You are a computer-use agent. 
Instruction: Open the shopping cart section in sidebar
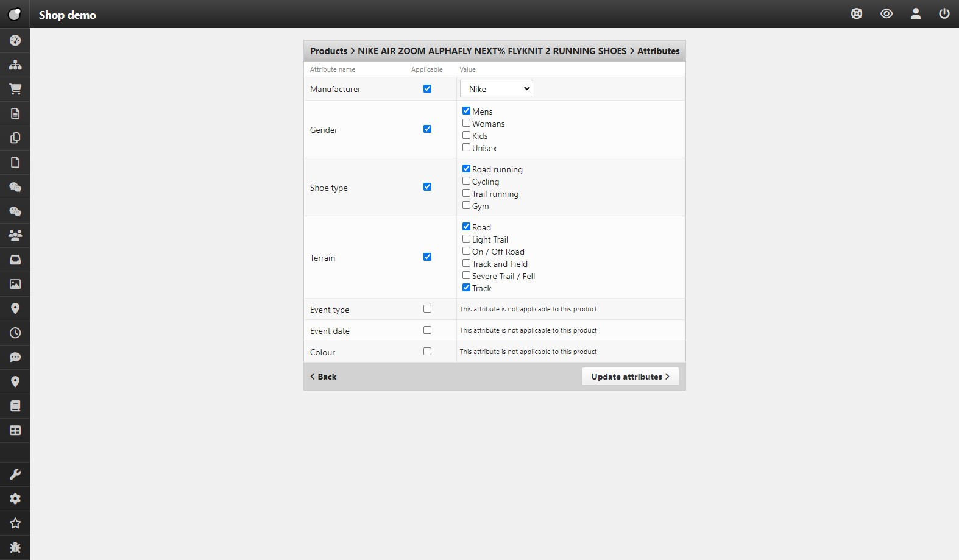[15, 89]
